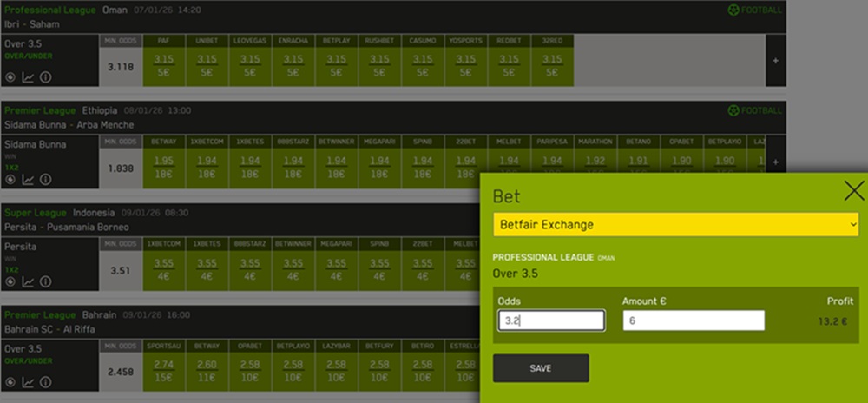
Task: Click min odds value 2.458
Action: (x=122, y=372)
